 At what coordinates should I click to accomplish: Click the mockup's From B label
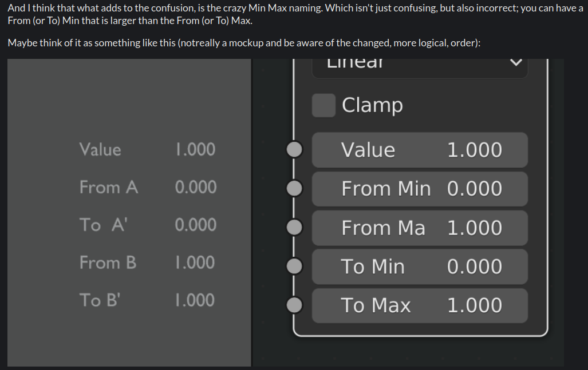click(108, 262)
